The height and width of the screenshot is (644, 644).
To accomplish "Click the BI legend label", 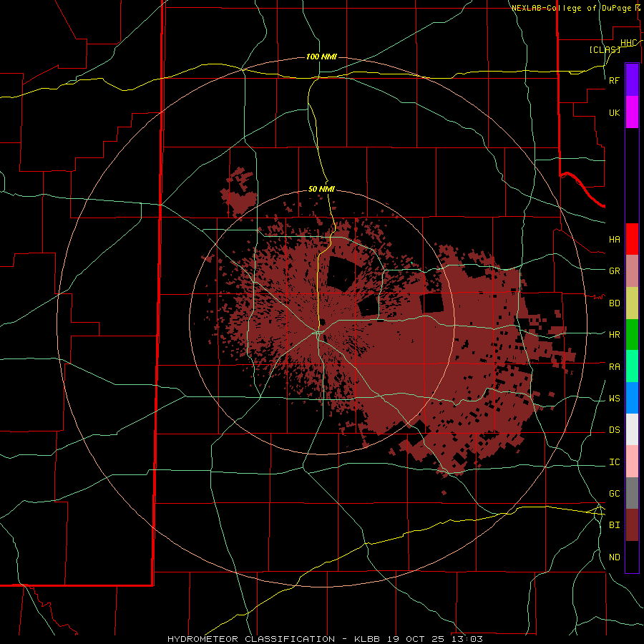I will [614, 525].
